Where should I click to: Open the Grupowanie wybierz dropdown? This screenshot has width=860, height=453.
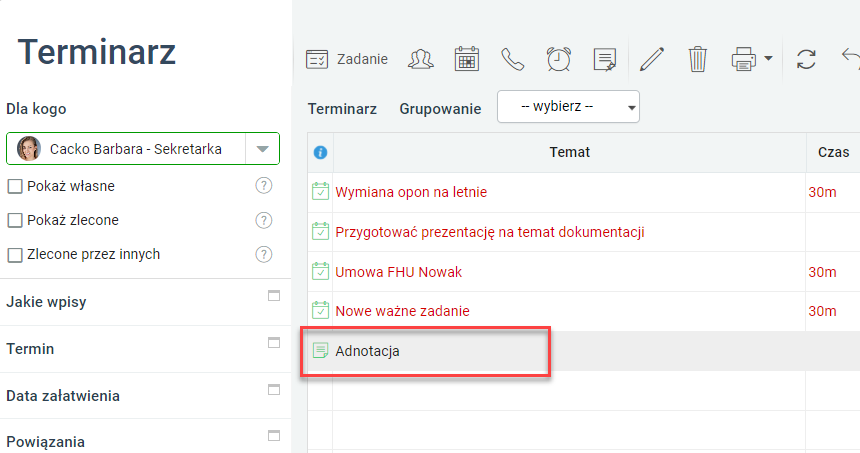[568, 106]
